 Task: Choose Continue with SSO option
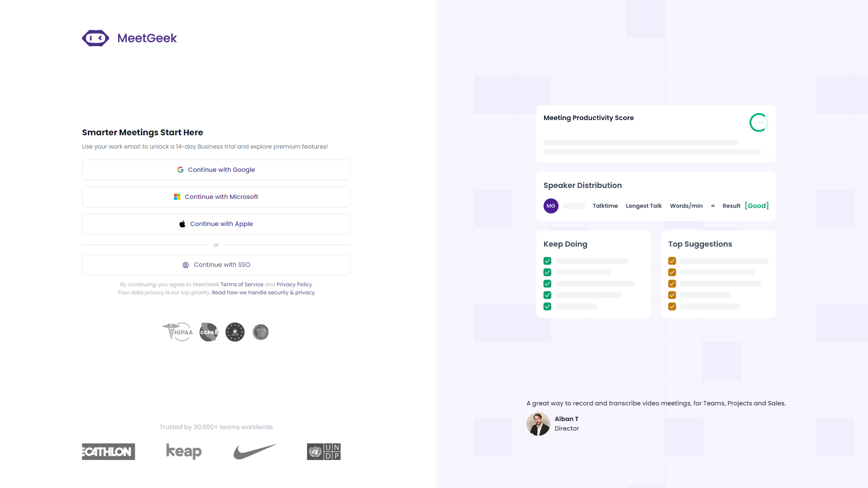point(216,265)
